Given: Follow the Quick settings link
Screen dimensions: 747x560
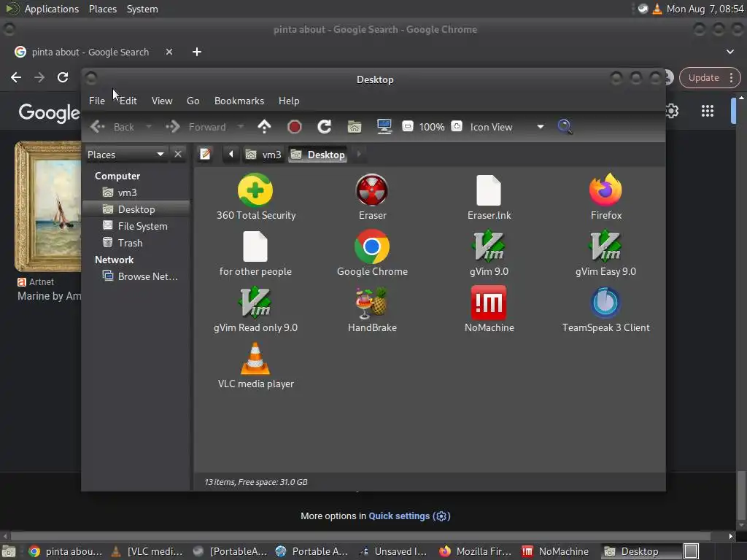Looking at the screenshot, I should pos(409,516).
